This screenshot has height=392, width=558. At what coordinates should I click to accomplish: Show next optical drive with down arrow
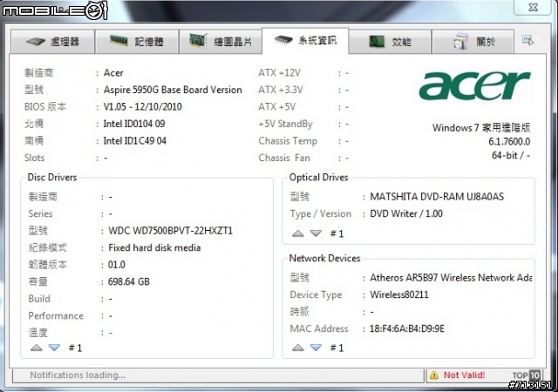316,233
